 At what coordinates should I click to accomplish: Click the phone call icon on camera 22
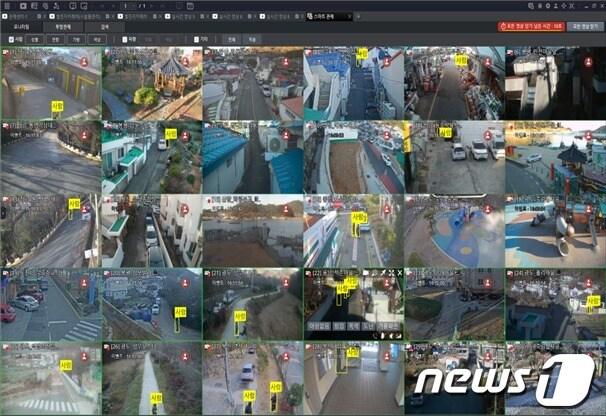[374, 335]
